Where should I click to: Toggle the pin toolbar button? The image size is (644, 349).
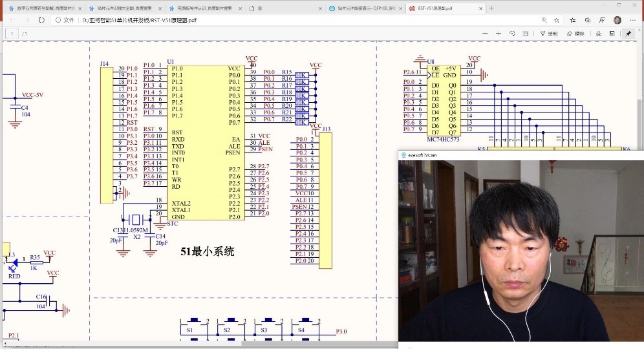point(628,33)
